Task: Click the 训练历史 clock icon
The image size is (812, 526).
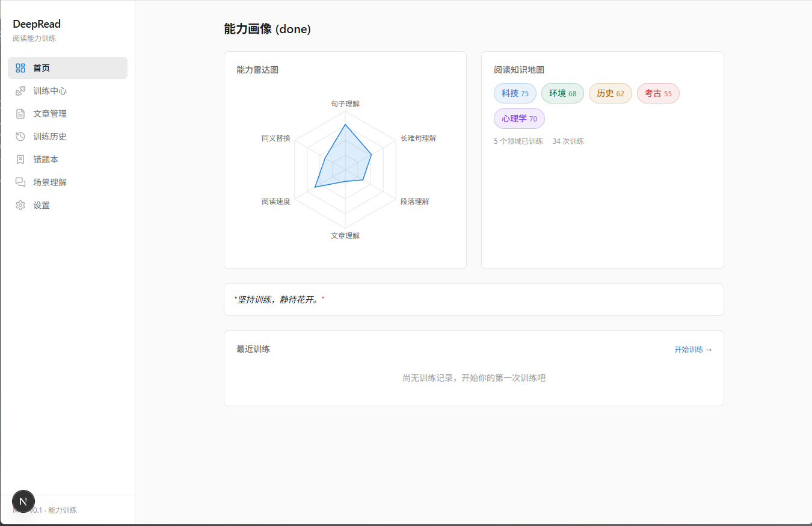Action: click(20, 137)
